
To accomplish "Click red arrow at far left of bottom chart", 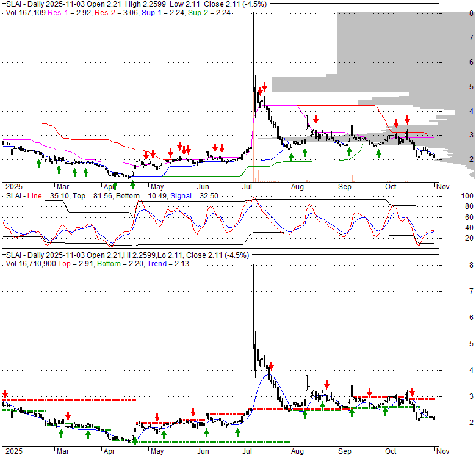I will tap(5, 394).
